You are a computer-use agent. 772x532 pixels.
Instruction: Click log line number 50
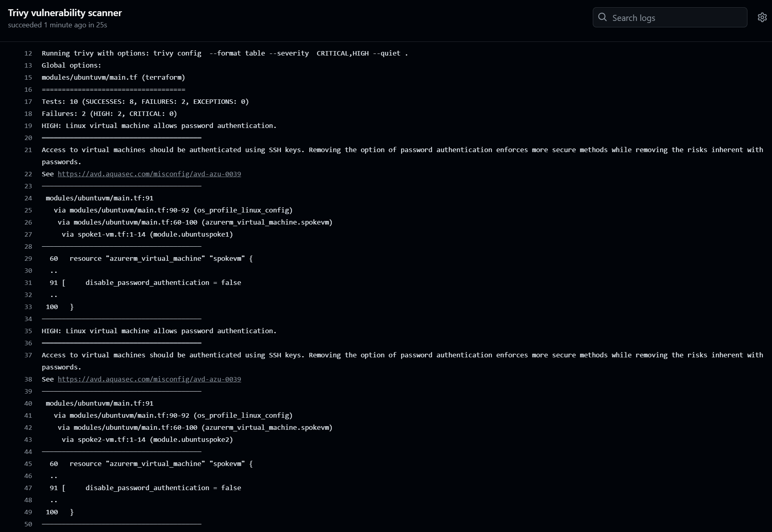point(28,524)
